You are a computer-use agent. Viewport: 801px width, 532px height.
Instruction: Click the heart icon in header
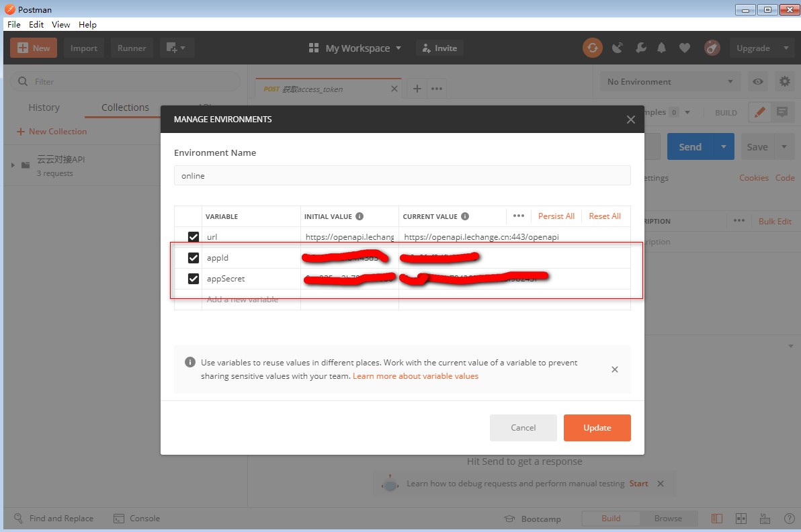pyautogui.click(x=684, y=48)
